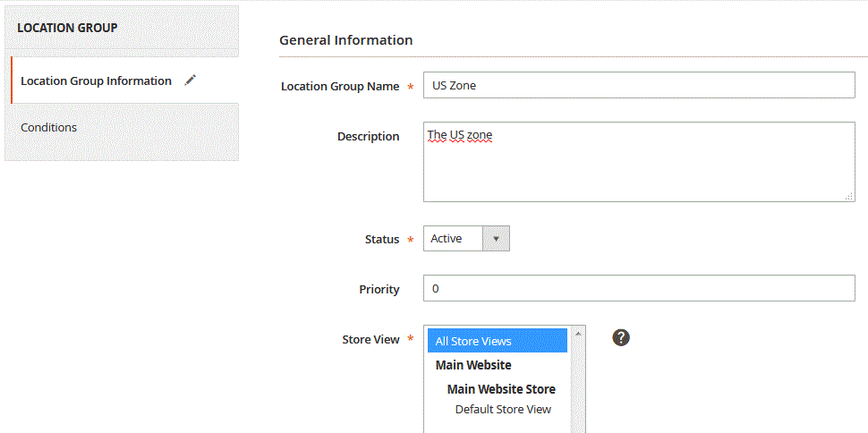Select Default Store View option
The width and height of the screenshot is (868, 433).
(x=503, y=409)
